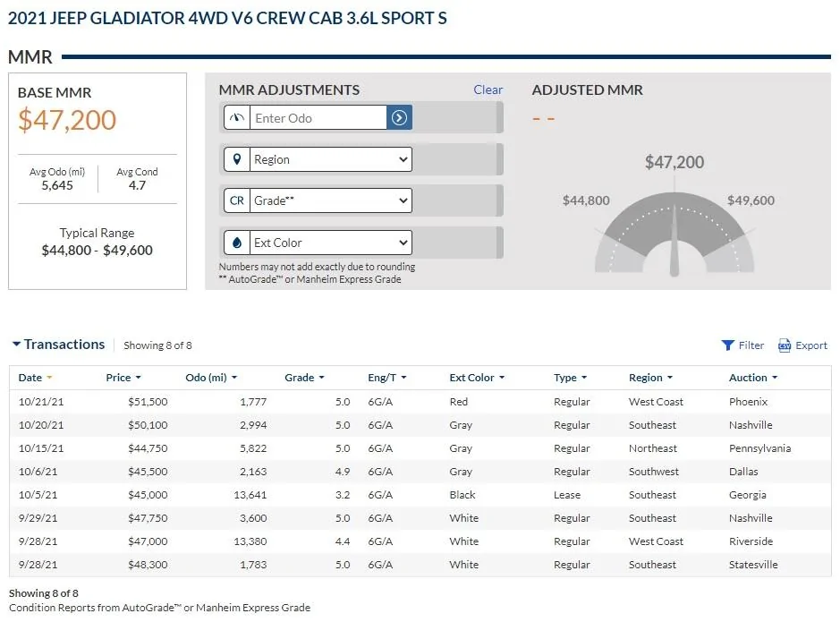Click the Base MMR $47,200 value
840x622 pixels.
pos(67,120)
